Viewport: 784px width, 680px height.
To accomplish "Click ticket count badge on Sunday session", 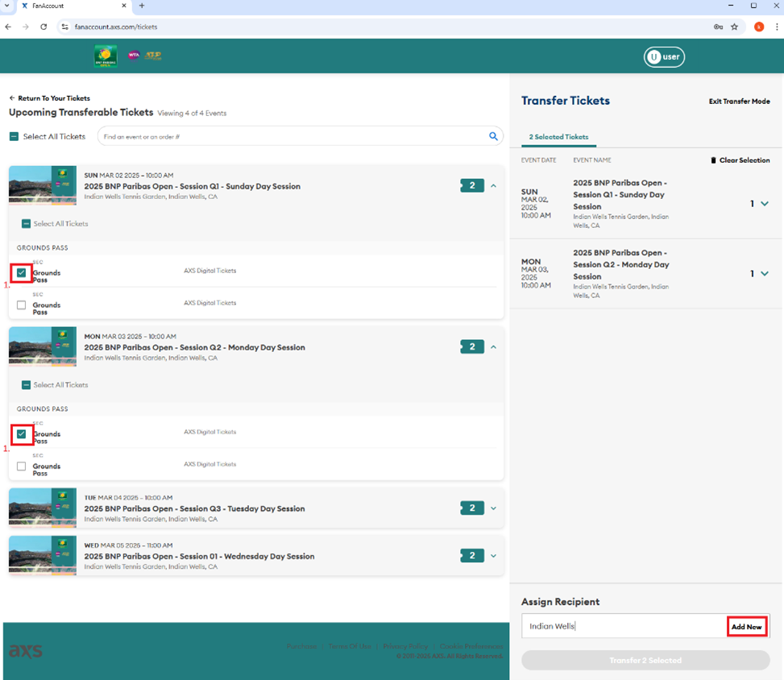I will [x=472, y=185].
